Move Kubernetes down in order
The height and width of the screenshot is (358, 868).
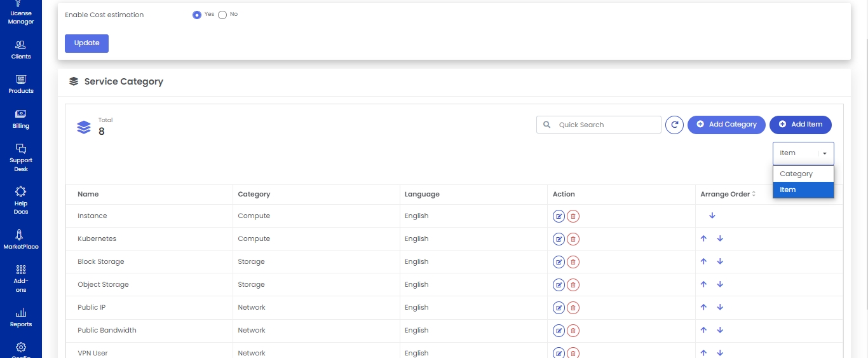[720, 238]
